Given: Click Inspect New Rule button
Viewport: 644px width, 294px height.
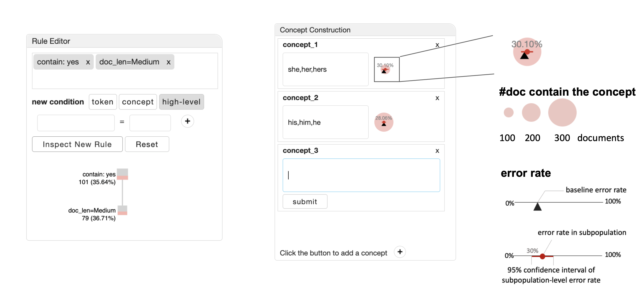Looking at the screenshot, I should [x=77, y=144].
